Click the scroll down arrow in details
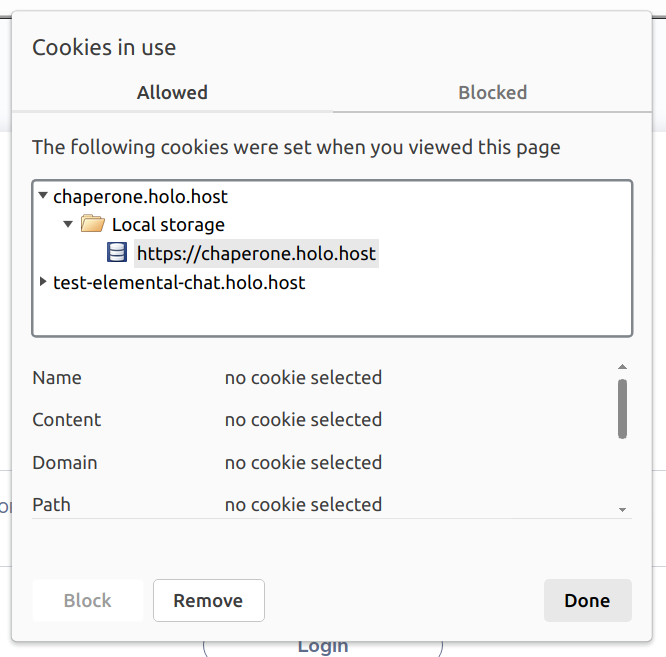The width and height of the screenshot is (666, 657). pyautogui.click(x=622, y=510)
